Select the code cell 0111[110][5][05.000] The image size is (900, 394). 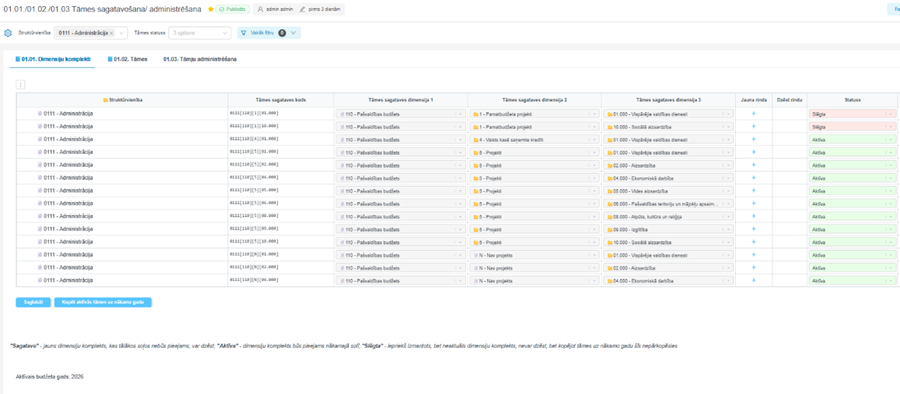[x=281, y=190]
